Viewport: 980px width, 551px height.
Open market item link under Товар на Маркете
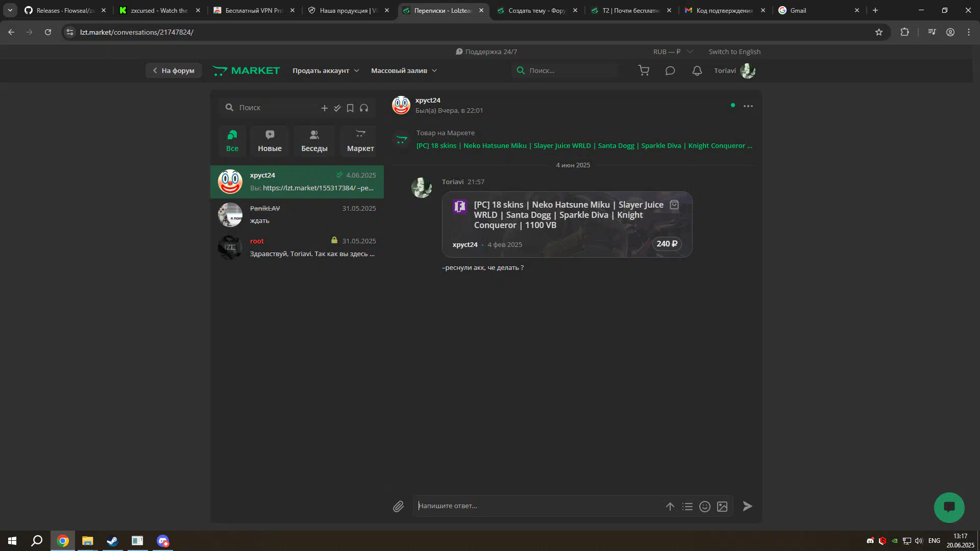tap(584, 146)
